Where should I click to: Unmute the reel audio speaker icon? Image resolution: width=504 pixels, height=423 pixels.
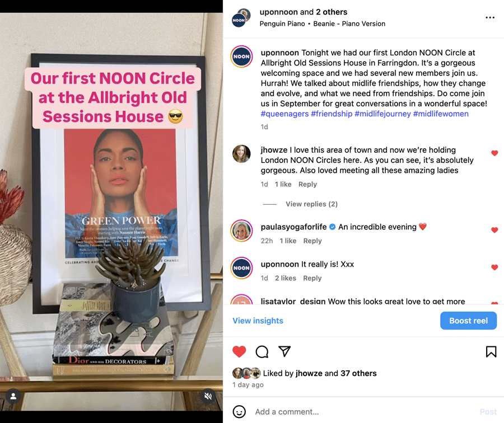(x=208, y=396)
